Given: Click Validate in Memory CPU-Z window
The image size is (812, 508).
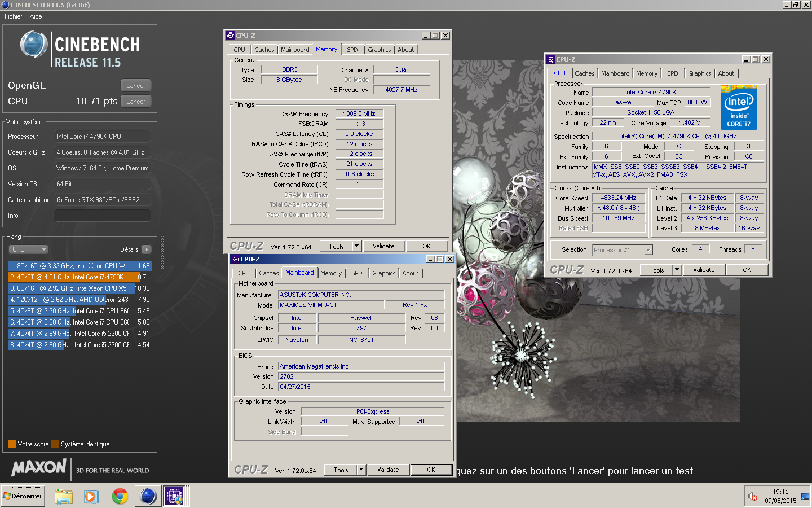Looking at the screenshot, I should (383, 247).
